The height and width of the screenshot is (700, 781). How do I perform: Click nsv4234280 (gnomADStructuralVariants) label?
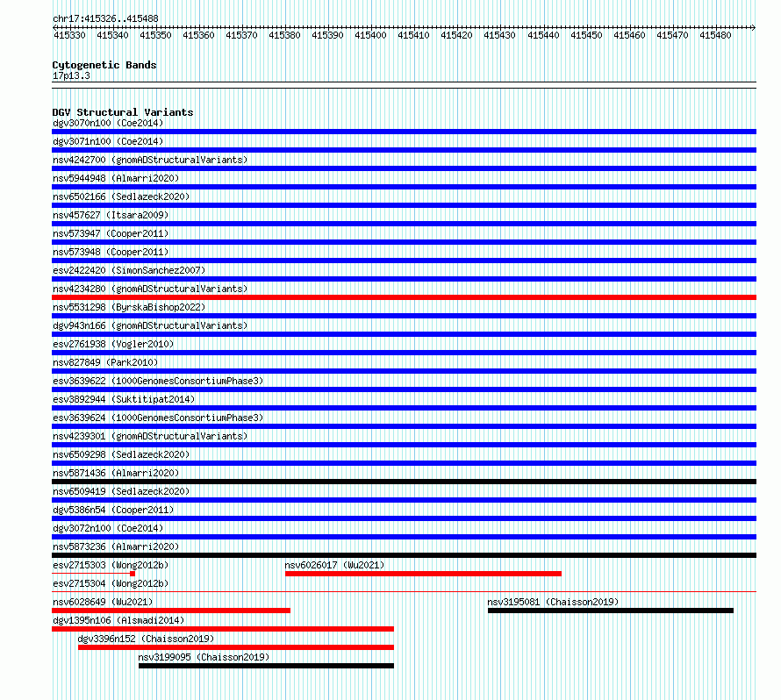(x=150, y=289)
